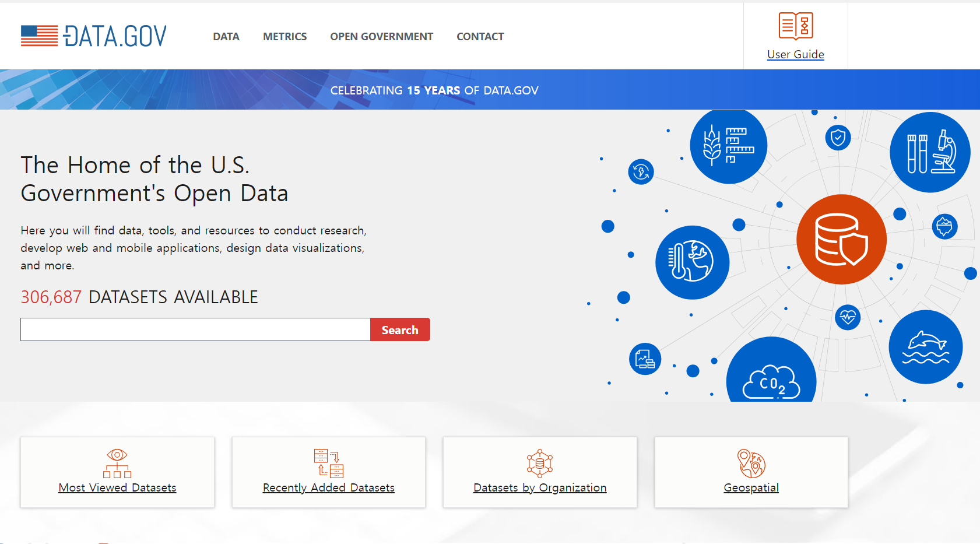This screenshot has height=544, width=980.
Task: Click the red Search button
Action: [x=400, y=329]
